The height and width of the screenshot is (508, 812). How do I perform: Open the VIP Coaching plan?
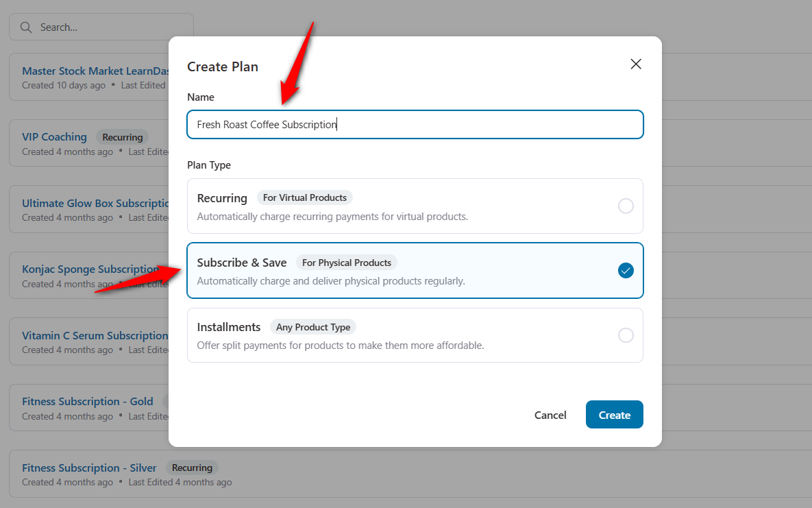(54, 136)
